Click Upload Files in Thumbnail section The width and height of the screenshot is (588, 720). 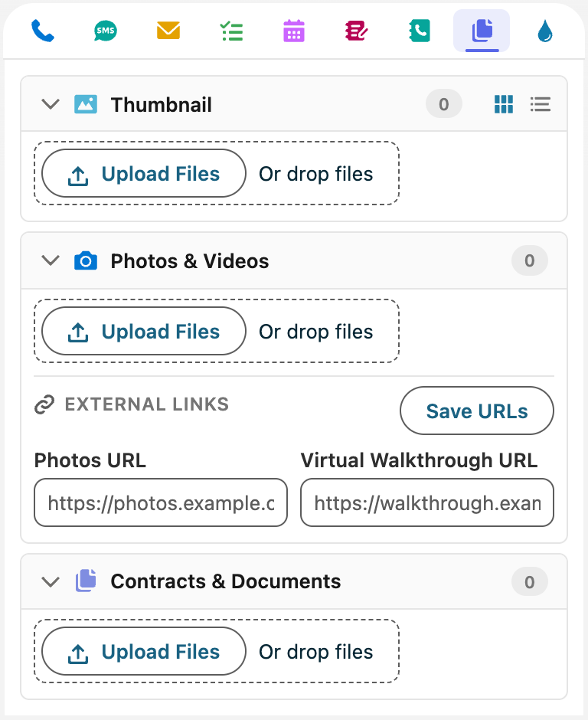[144, 174]
